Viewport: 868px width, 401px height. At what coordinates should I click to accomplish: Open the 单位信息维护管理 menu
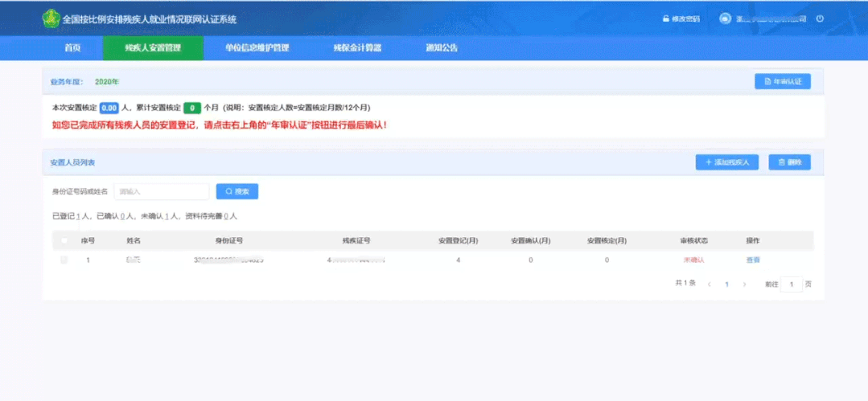(257, 48)
